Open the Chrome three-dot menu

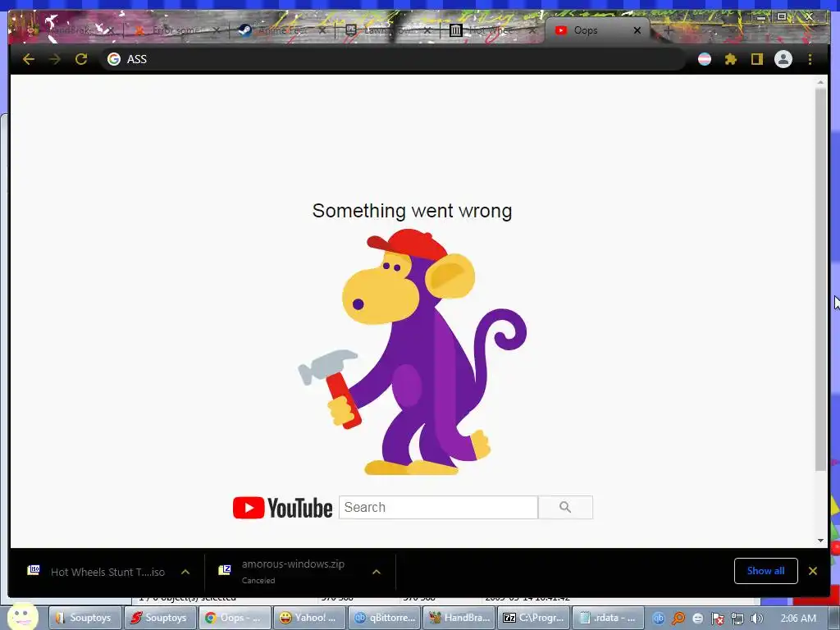point(810,59)
